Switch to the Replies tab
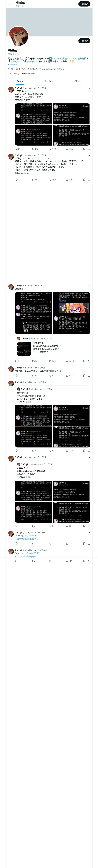98x868 pixels. tap(49, 81)
